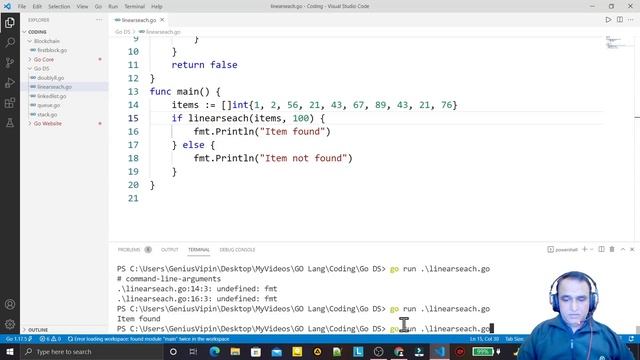The image size is (640, 360).
Task: Split the terminal panel
Action: 601,249
